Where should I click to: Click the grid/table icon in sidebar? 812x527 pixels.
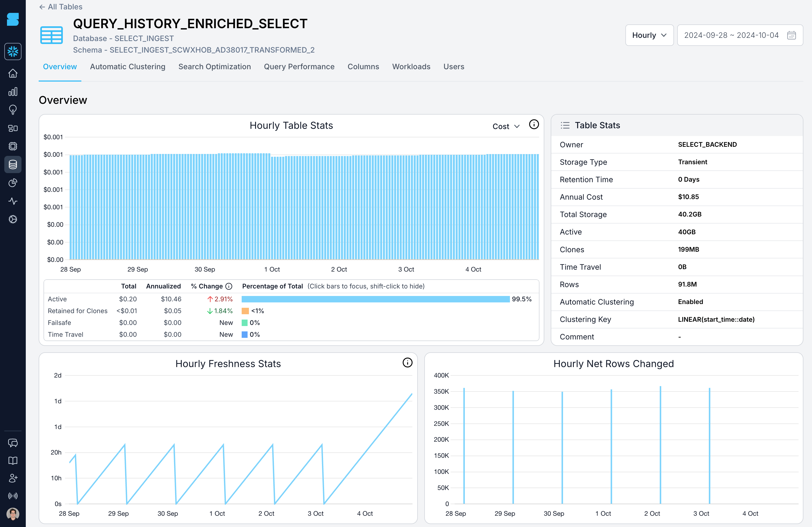tap(13, 128)
